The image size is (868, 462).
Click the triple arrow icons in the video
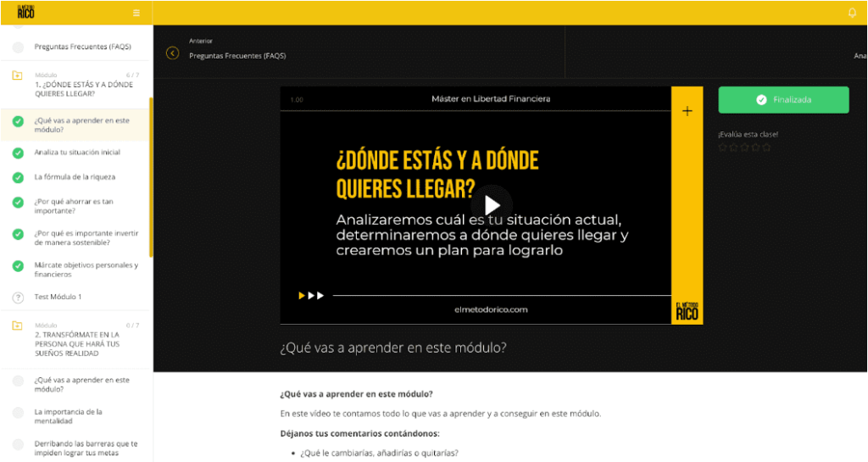pyautogui.click(x=311, y=296)
